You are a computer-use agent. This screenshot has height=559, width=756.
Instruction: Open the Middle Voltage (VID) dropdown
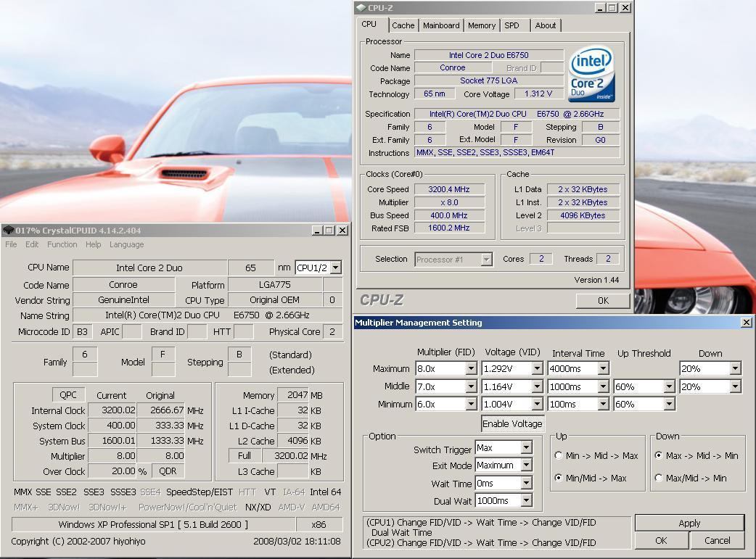[537, 386]
